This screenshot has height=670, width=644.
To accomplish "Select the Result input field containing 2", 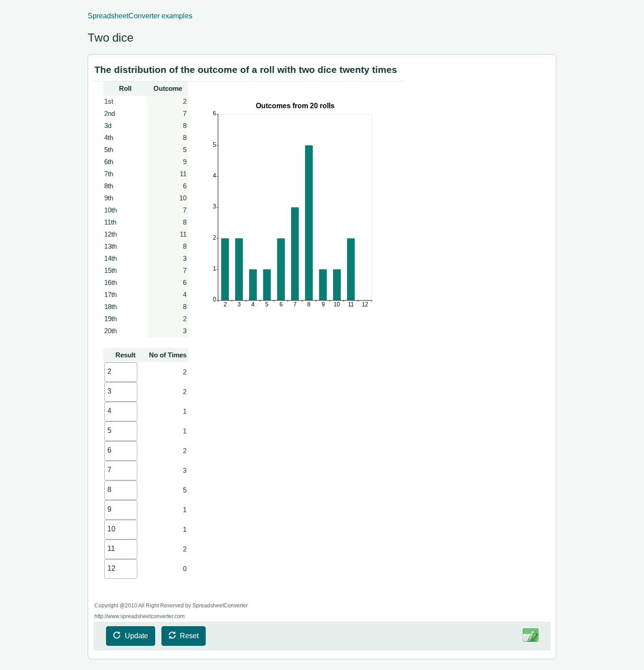I will tap(121, 372).
